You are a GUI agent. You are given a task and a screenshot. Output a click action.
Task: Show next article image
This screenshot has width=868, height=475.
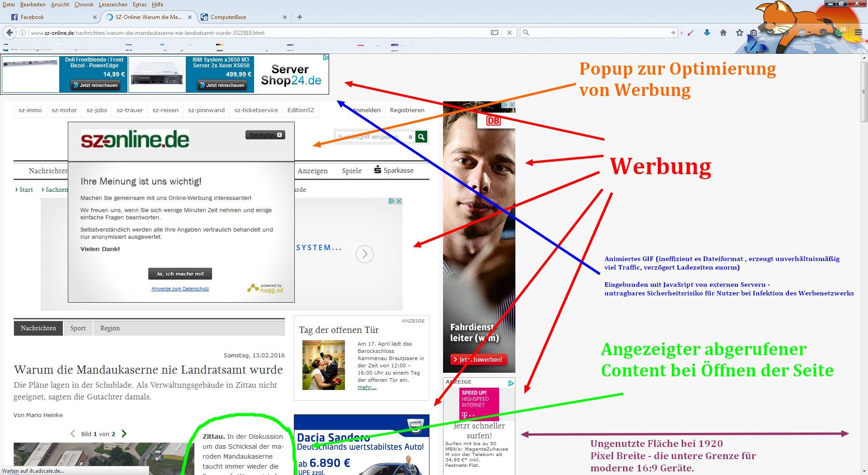pyautogui.click(x=124, y=434)
